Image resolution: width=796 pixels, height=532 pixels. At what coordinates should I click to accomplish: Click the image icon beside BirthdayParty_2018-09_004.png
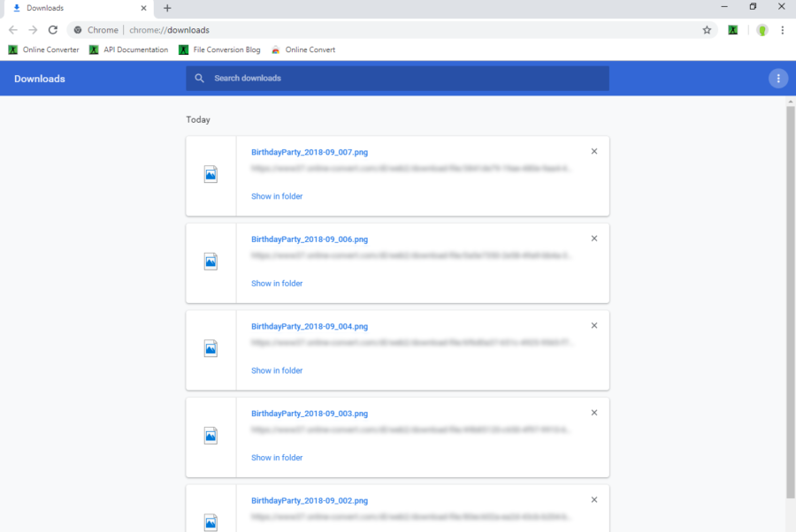pyautogui.click(x=210, y=347)
